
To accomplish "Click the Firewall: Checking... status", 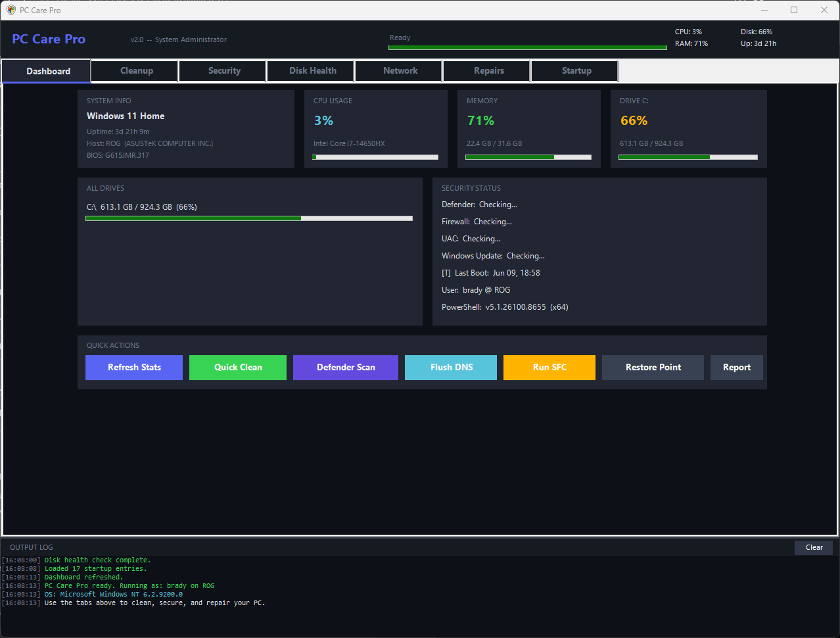I will click(477, 222).
